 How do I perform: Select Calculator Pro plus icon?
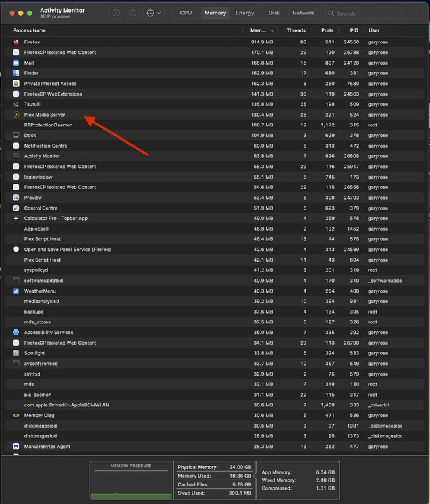[x=16, y=218]
